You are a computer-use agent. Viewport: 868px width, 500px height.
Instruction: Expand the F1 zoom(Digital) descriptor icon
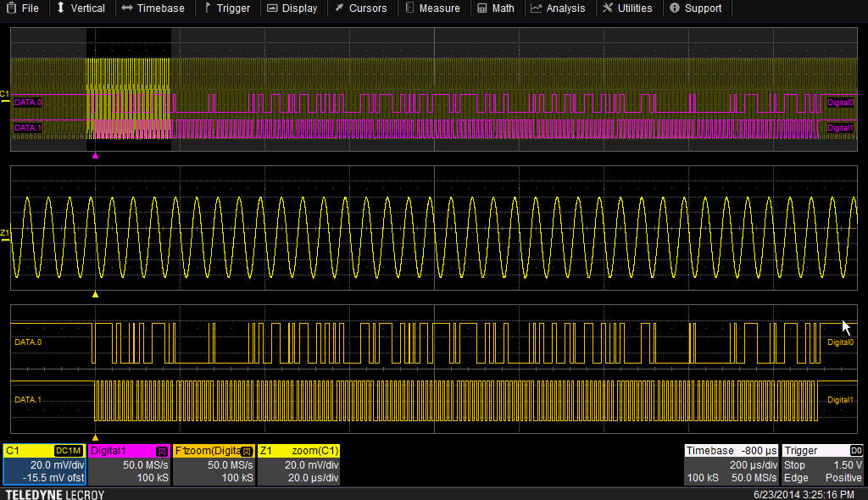(246, 451)
